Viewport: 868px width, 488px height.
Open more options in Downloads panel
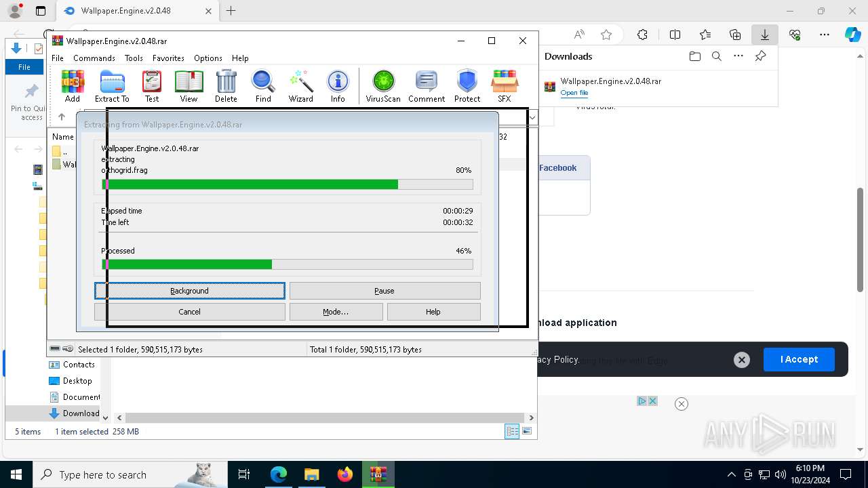click(x=738, y=56)
